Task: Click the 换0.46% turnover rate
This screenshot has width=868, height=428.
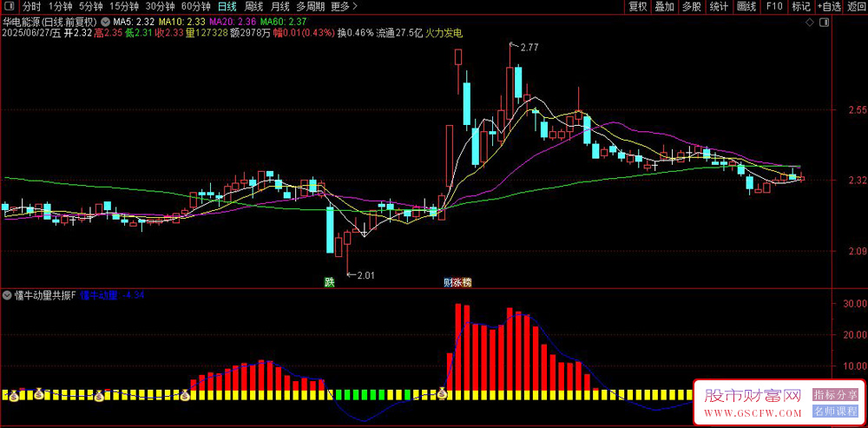Action: pyautogui.click(x=355, y=33)
